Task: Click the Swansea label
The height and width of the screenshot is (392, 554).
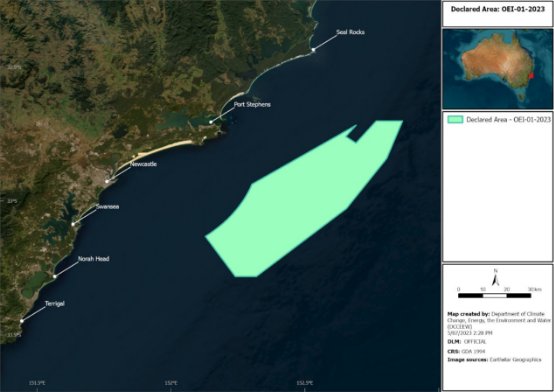Action: pyautogui.click(x=107, y=207)
